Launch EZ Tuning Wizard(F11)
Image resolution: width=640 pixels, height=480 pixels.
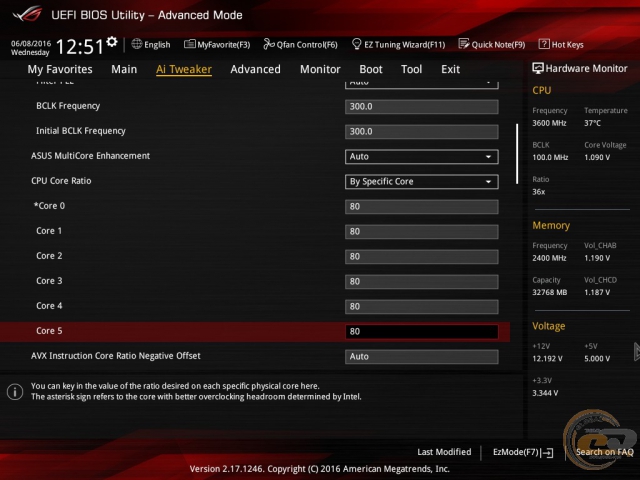[x=398, y=44]
